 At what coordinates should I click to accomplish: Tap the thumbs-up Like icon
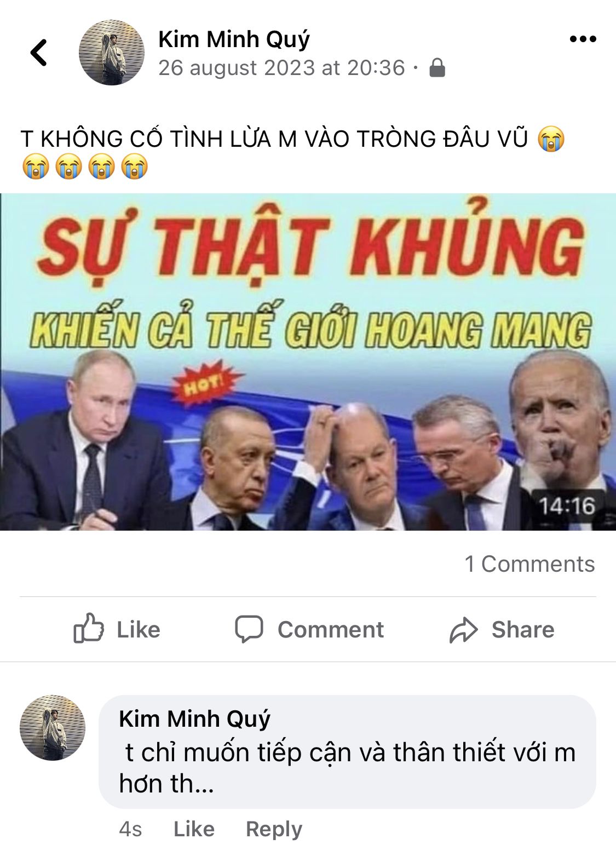click(x=89, y=628)
